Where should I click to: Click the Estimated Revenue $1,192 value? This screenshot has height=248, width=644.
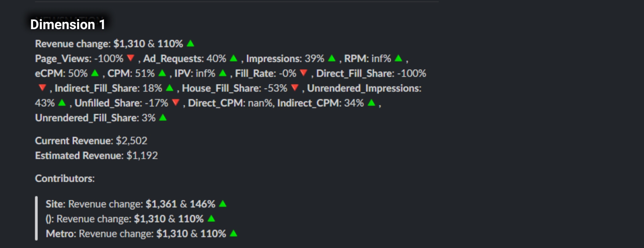pyautogui.click(x=142, y=156)
